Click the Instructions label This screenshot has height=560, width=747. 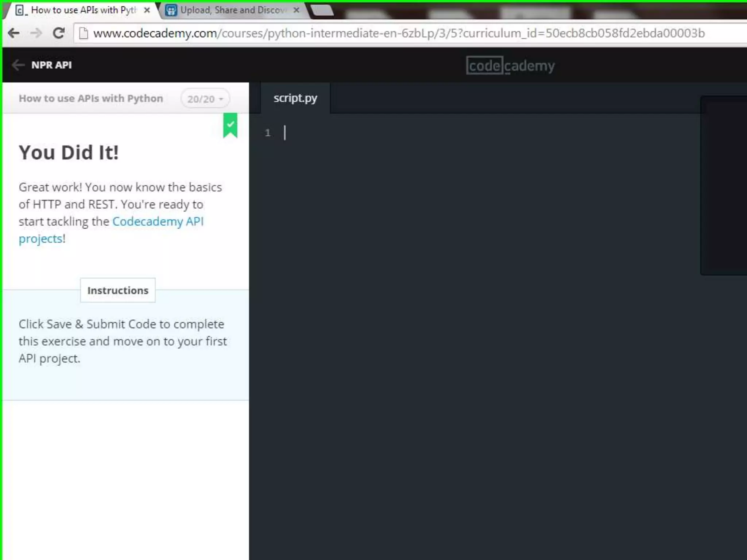coord(118,290)
